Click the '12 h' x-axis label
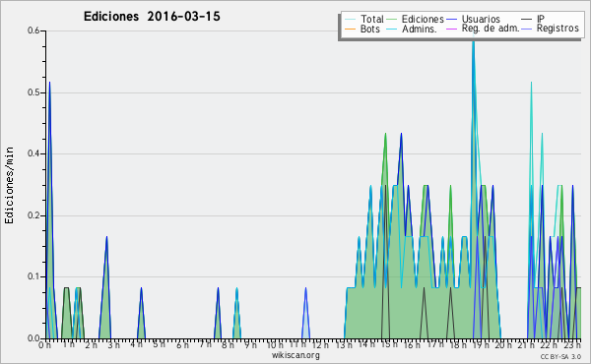This screenshot has height=364, width=591. point(319,344)
